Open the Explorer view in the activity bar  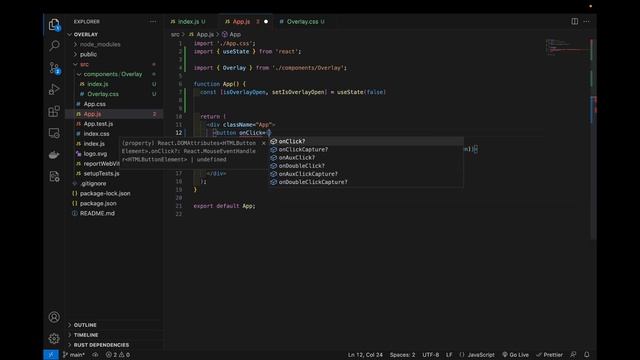pyautogui.click(x=54, y=24)
